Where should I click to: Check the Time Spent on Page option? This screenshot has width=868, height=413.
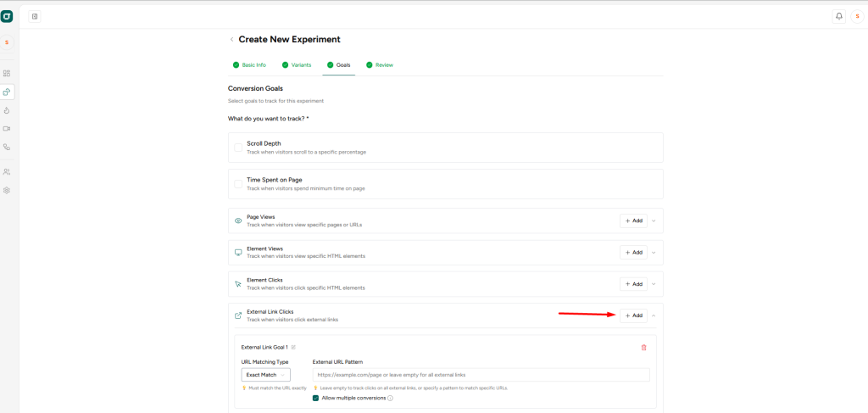pos(238,184)
